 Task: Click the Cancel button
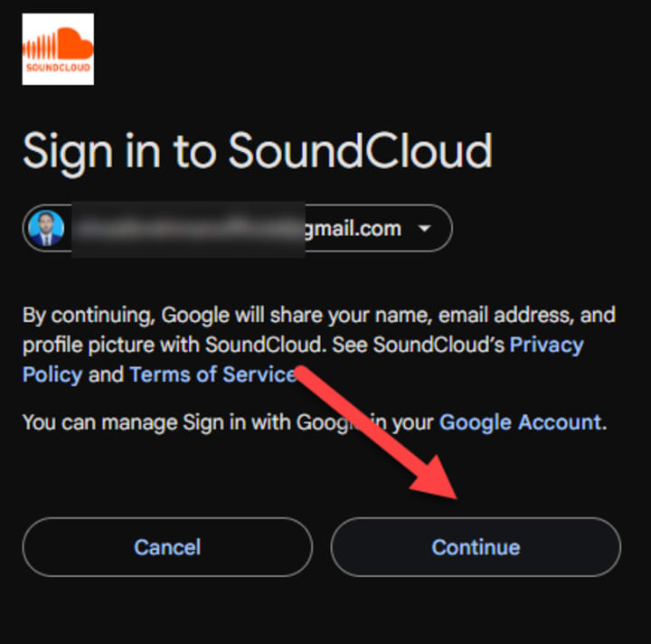(167, 547)
